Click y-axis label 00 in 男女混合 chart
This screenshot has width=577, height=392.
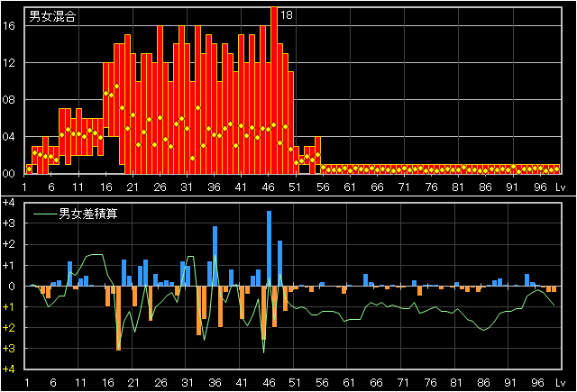(8, 174)
